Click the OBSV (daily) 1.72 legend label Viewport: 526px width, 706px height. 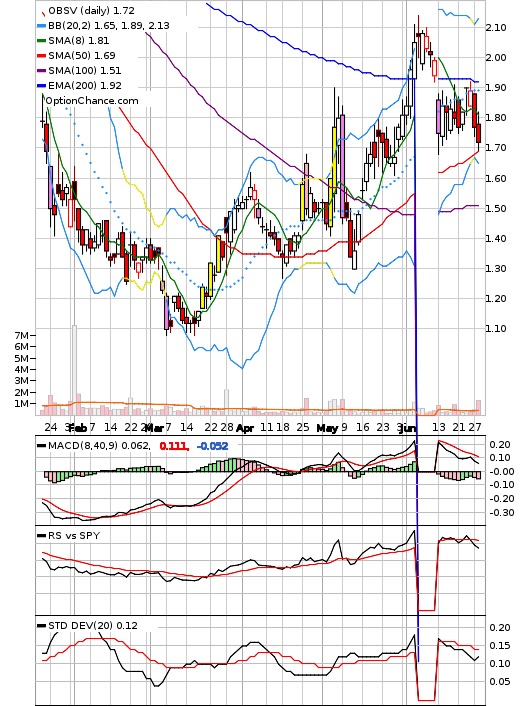point(91,10)
